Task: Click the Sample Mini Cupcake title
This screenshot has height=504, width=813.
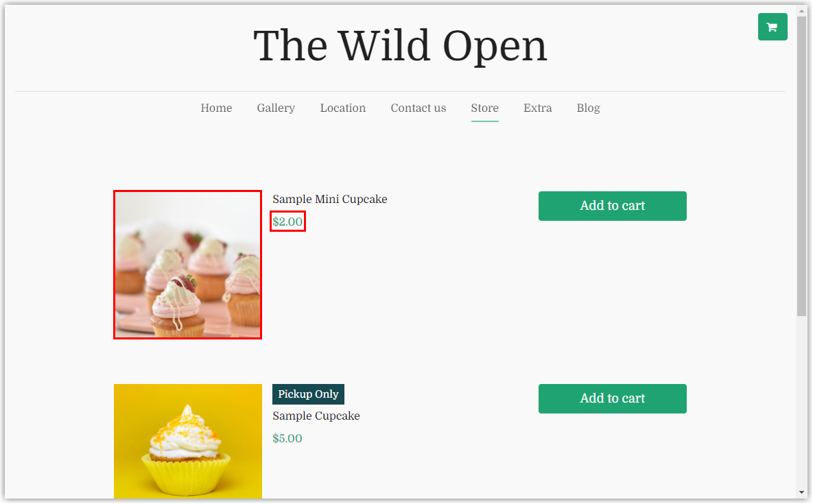Action: 330,200
